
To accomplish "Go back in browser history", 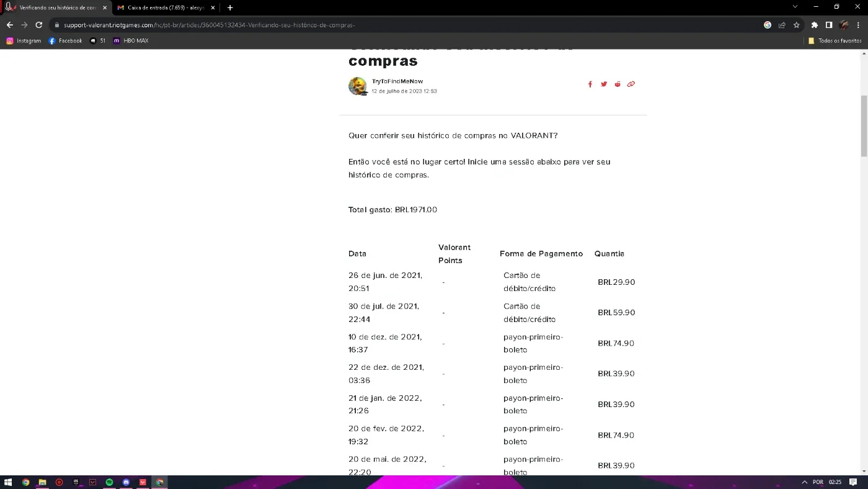I will 9,25.
